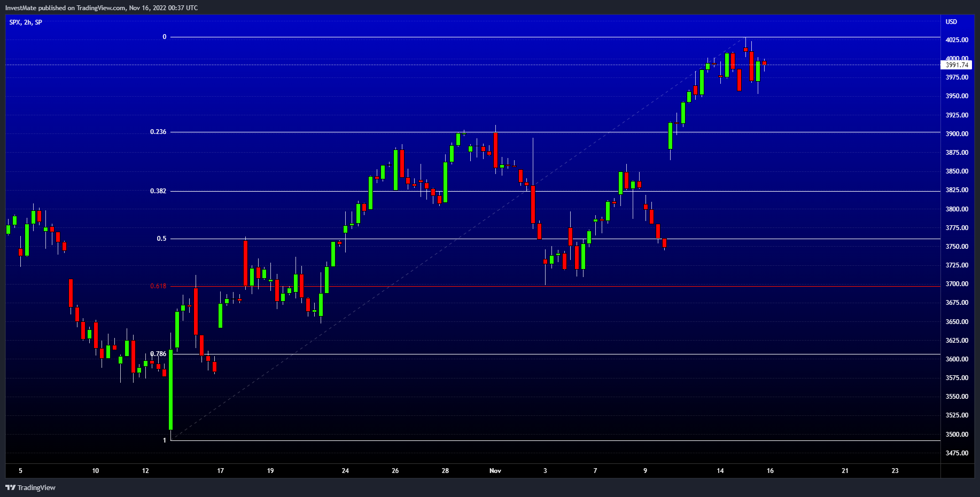Image resolution: width=980 pixels, height=497 pixels.
Task: Click price axis value 3600.00
Action: click(956, 359)
